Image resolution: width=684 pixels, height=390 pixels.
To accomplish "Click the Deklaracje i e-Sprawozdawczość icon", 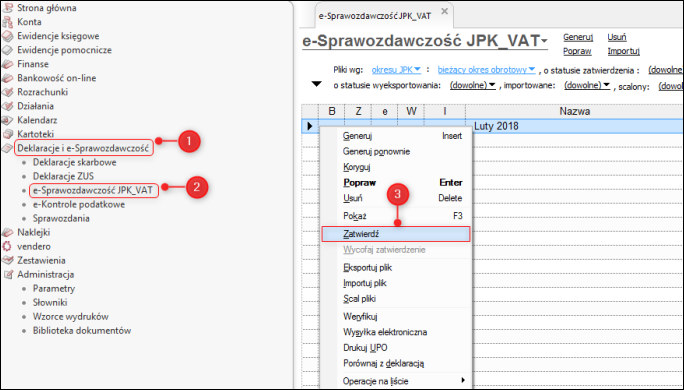I will [x=7, y=148].
